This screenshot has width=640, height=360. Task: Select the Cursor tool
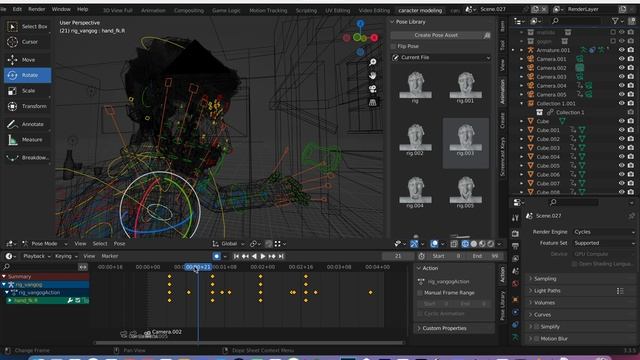click(x=27, y=42)
